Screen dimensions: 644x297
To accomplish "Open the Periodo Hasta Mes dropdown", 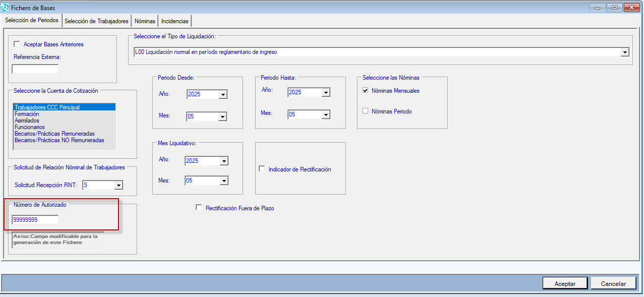I will point(325,115).
